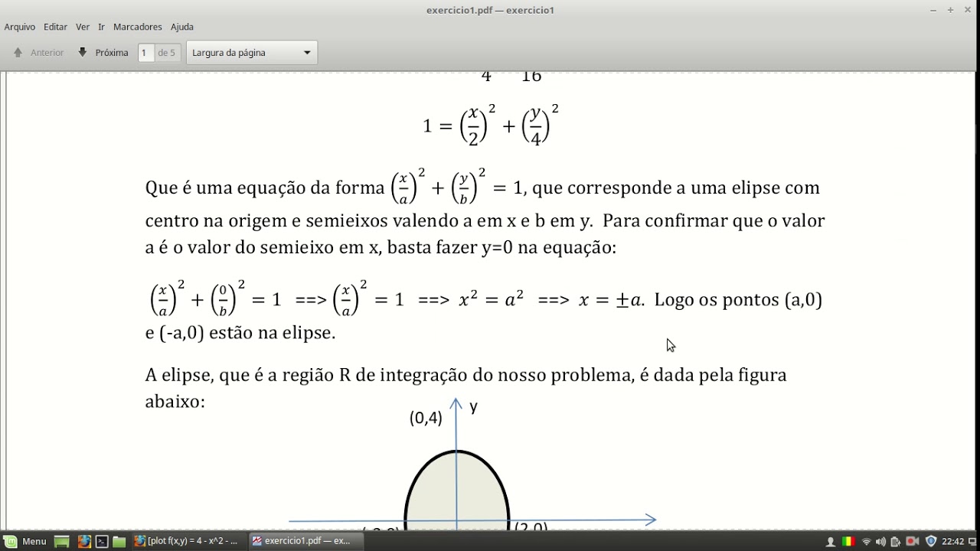This screenshot has width=980, height=551.
Task: Open the Ajuda menu
Action: coord(182,27)
